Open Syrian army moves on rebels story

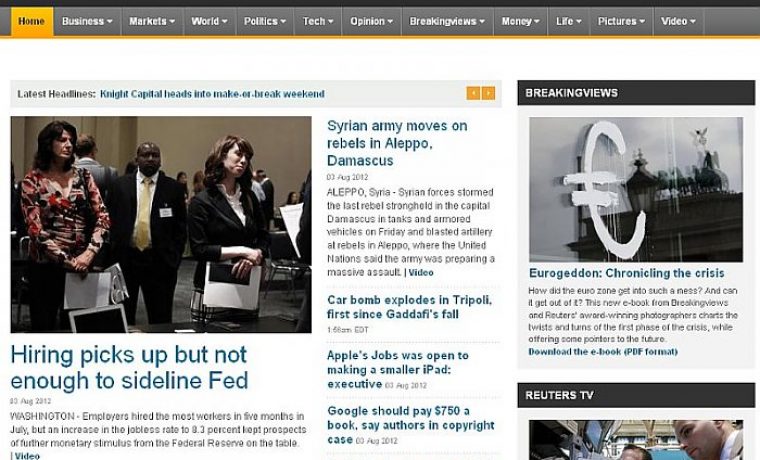pos(397,143)
